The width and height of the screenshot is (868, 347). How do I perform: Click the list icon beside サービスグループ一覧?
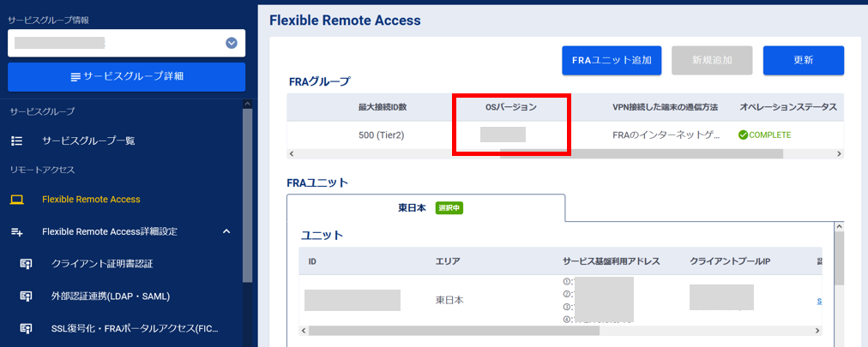pyautogui.click(x=16, y=141)
